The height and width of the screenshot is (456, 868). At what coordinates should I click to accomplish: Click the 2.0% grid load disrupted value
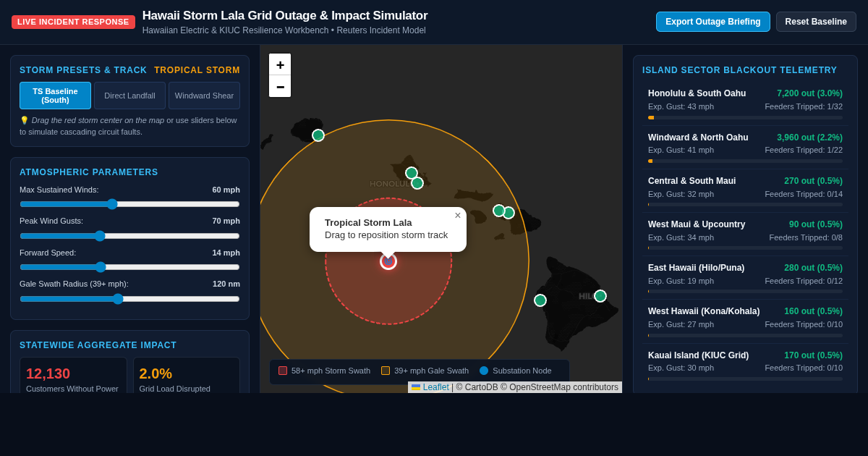156,373
